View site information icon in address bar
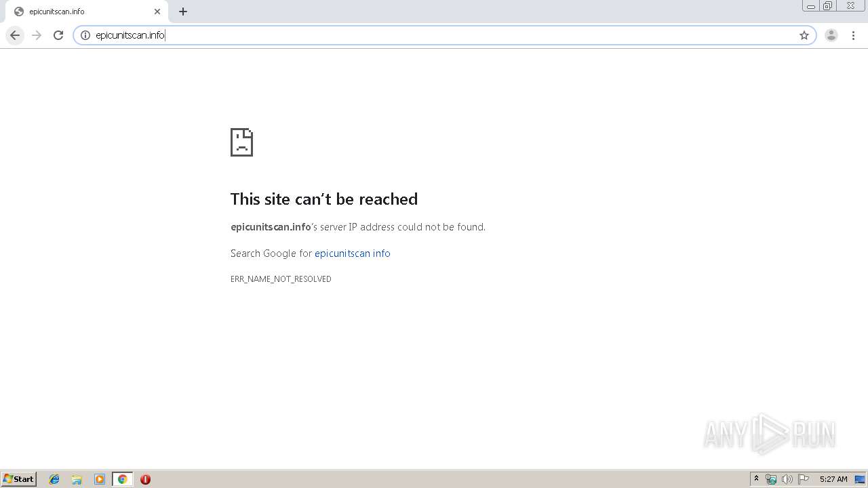 point(85,35)
